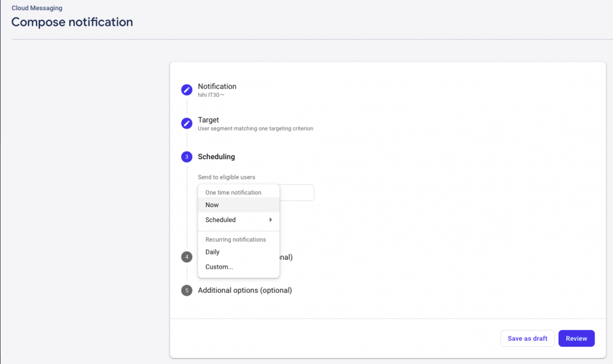This screenshot has width=613, height=364.
Task: Click the User segment targeting summary text
Action: [x=256, y=128]
